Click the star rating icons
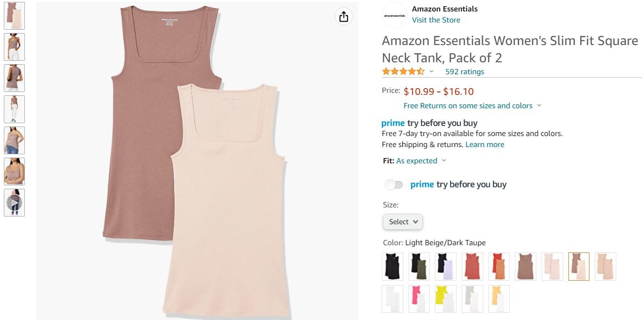This screenshot has height=320, width=644. [403, 72]
